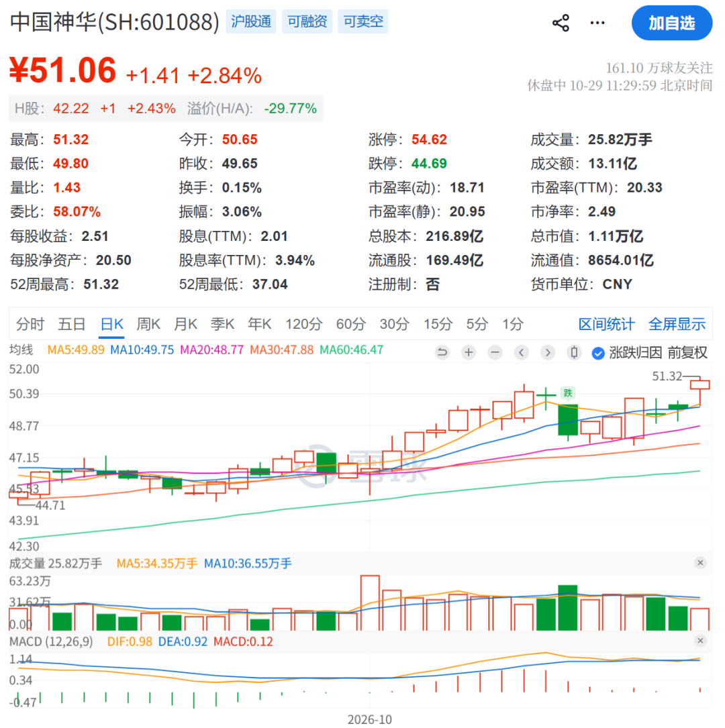Viewport: 725px width, 728px height.
Task: Click the MA60:46.47 legend value
Action: pyautogui.click(x=352, y=350)
